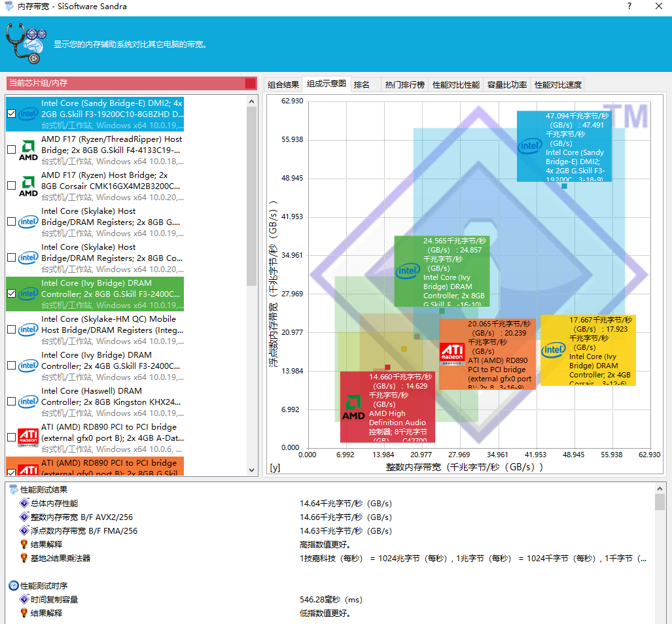672x624 pixels.
Task: Check AMD F17 Ryzen Corsair checkbox
Action: click(x=12, y=186)
